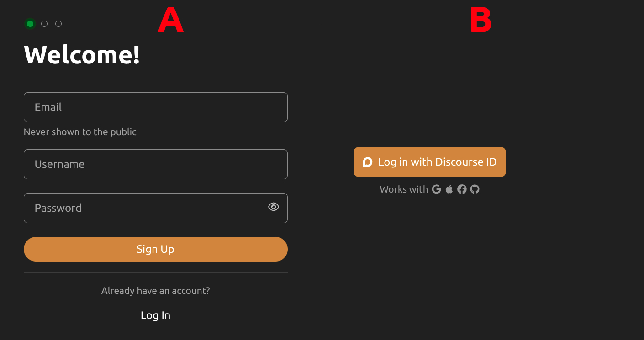This screenshot has width=644, height=340.
Task: Click the Google logo icon
Action: tap(436, 189)
